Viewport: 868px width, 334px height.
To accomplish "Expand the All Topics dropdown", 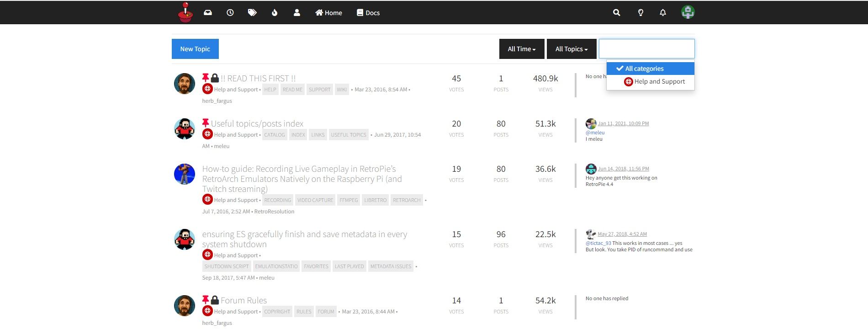I will tap(571, 49).
